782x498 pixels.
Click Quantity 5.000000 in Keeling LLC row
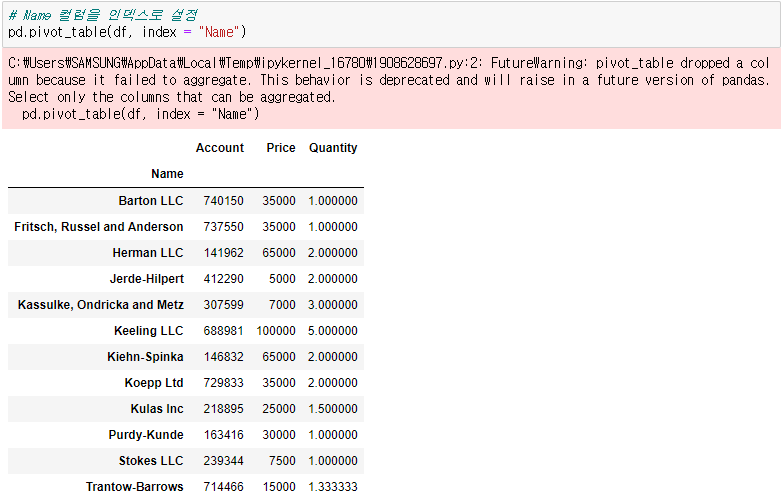pos(333,331)
